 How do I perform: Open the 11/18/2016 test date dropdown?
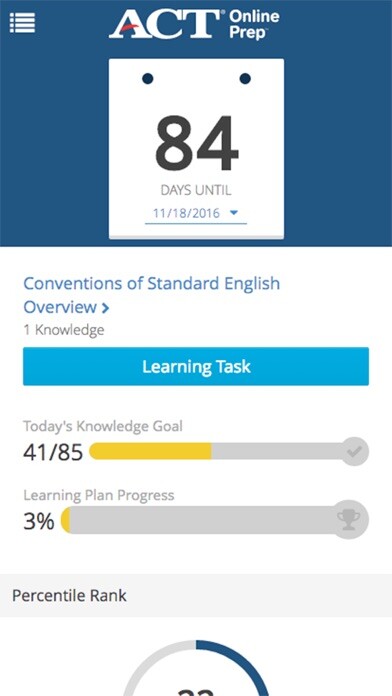[196, 214]
